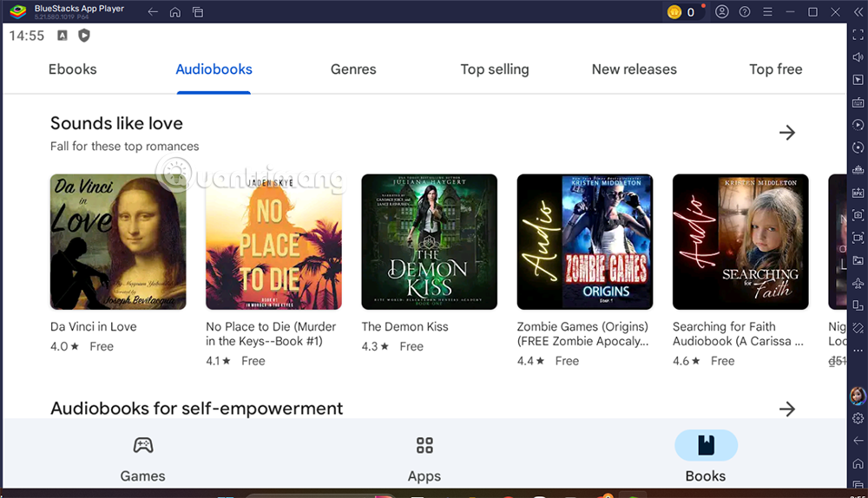Open the sync operations icon in sidebar
The height and width of the screenshot is (498, 868).
[x=858, y=147]
